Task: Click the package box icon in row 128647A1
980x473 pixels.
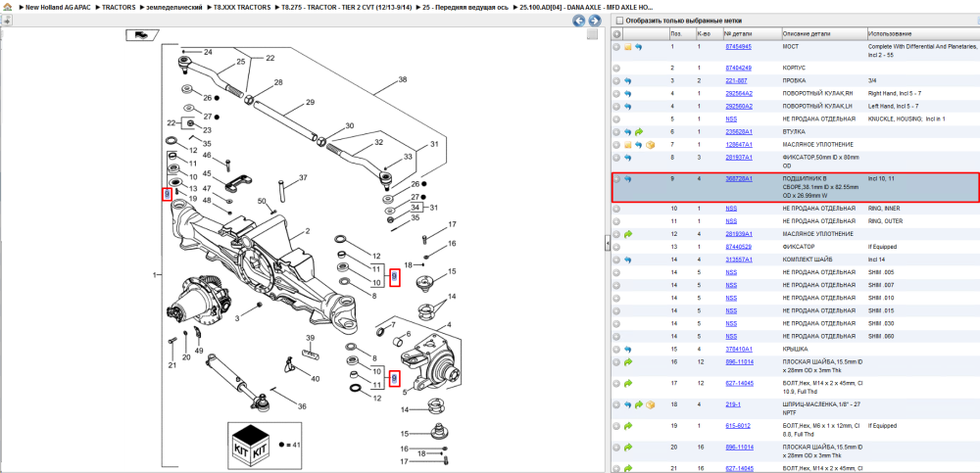Action: point(650,145)
